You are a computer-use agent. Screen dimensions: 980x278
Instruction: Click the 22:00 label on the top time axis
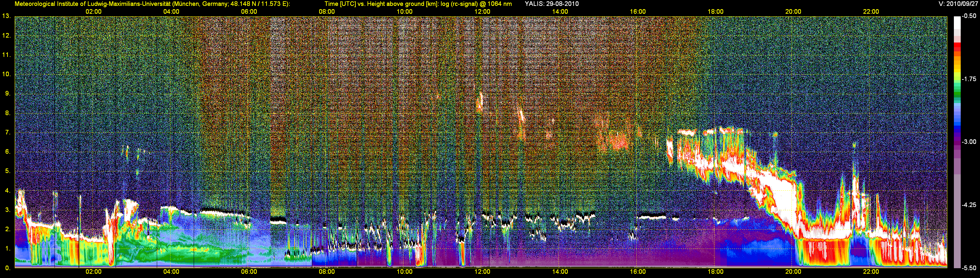(x=871, y=11)
